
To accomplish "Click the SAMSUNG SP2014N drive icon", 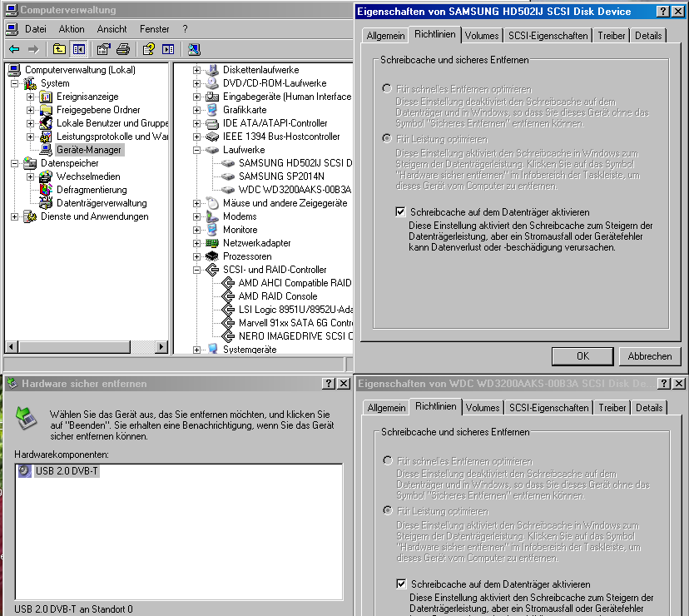I will coord(228,176).
